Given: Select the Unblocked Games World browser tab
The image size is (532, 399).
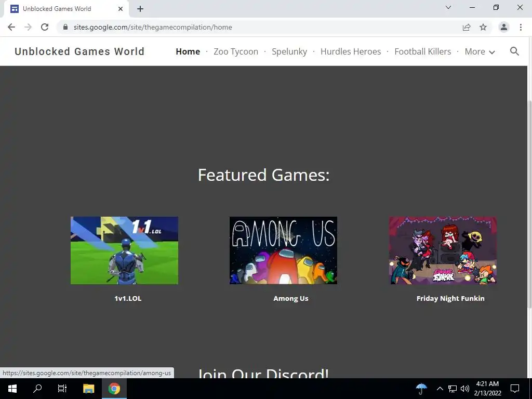Looking at the screenshot, I should tap(66, 9).
